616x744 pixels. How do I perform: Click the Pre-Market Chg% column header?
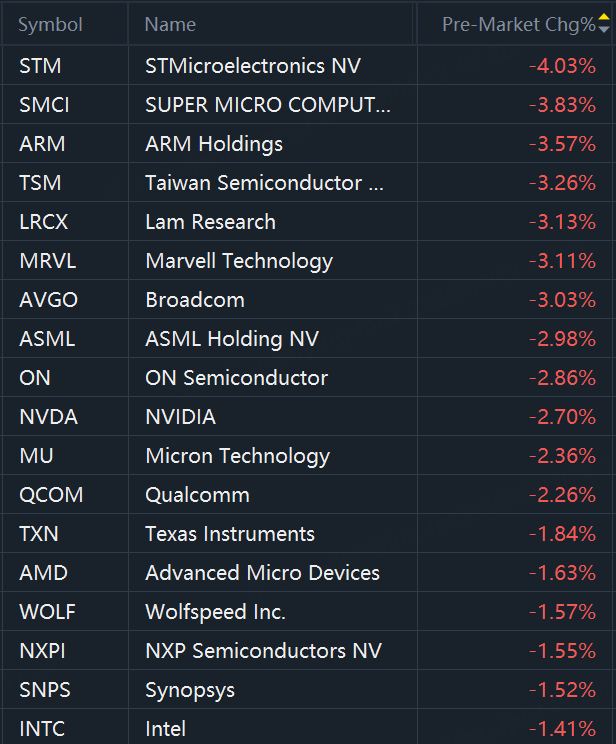point(517,24)
